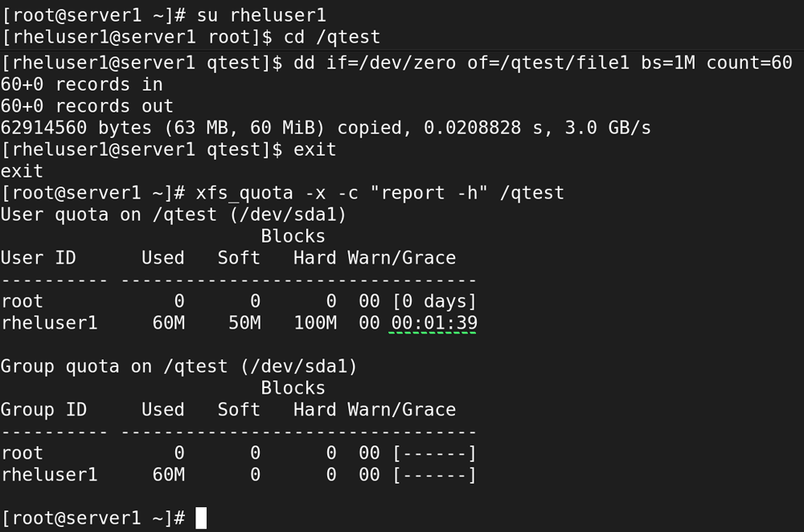804x532 pixels.
Task: Click the '3.0 GB/s' transfer speed text
Action: tap(608, 128)
